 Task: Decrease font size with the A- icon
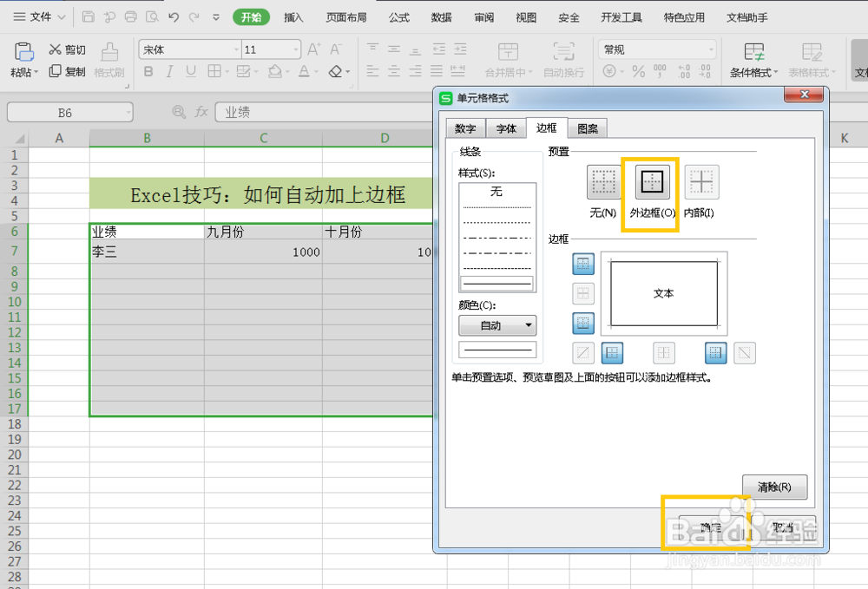tap(335, 49)
